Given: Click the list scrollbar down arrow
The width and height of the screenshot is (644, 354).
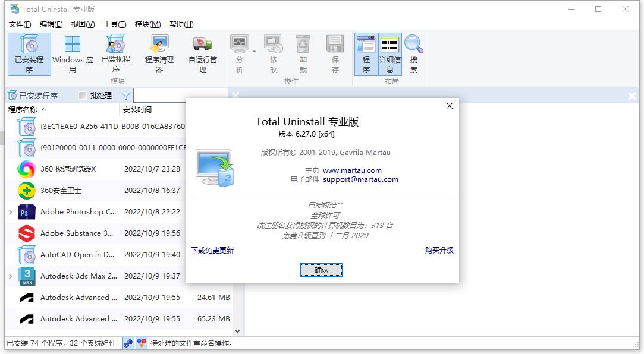Looking at the screenshot, I should tap(237, 331).
